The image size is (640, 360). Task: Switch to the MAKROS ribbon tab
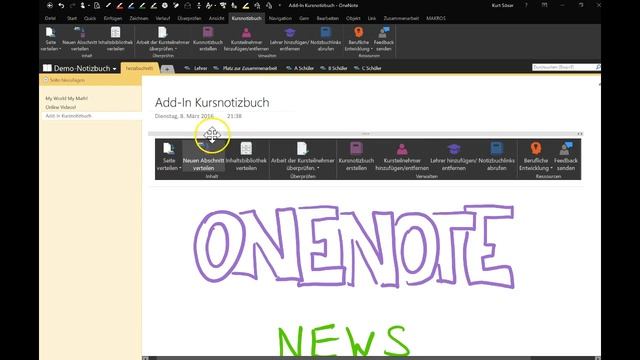[x=436, y=18]
